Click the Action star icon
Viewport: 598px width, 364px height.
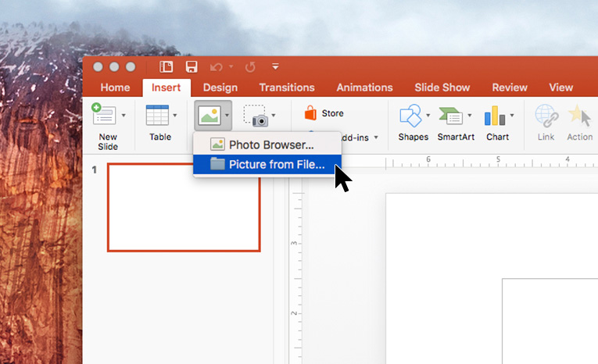click(579, 116)
